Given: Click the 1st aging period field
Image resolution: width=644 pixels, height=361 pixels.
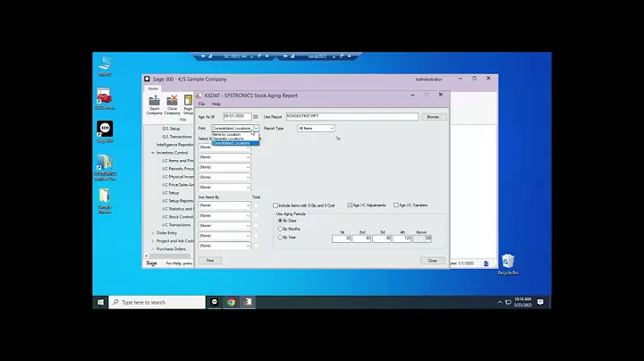Looking at the screenshot, I should 342,239.
